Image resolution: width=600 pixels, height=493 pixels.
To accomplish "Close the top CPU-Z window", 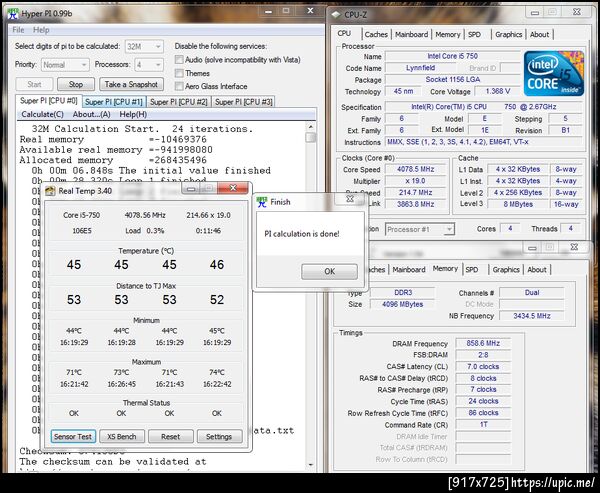I will tap(577, 12).
